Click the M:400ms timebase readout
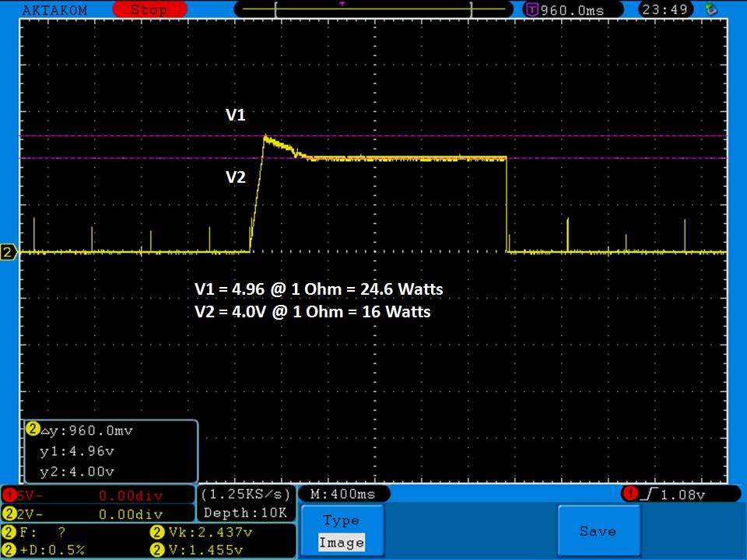Screen dimensions: 747x560 [x=342, y=494]
